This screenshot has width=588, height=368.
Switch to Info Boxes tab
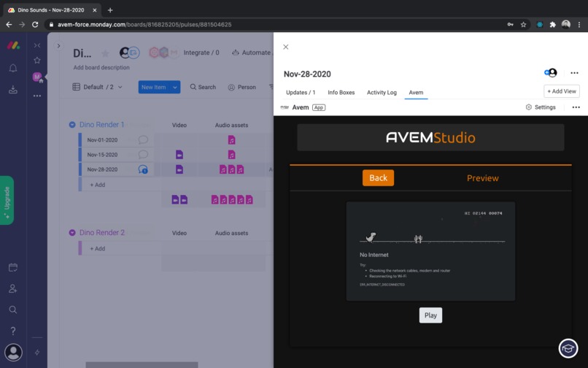click(341, 93)
